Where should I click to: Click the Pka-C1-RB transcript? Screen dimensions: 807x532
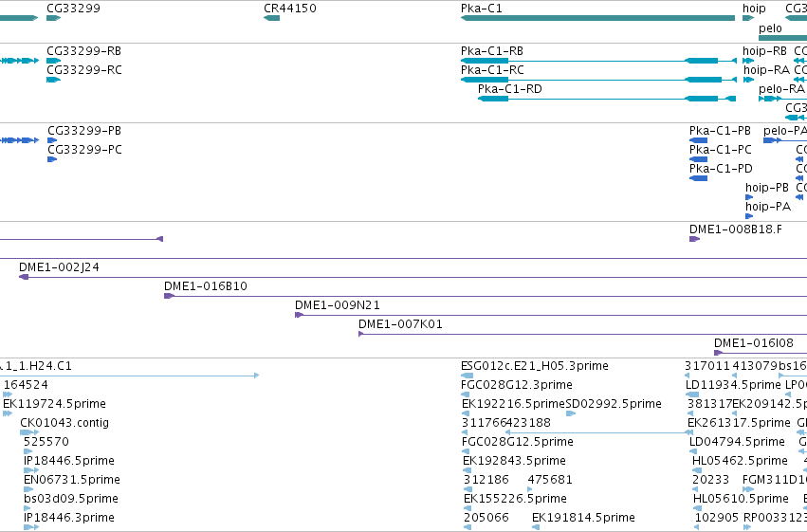(x=598, y=61)
